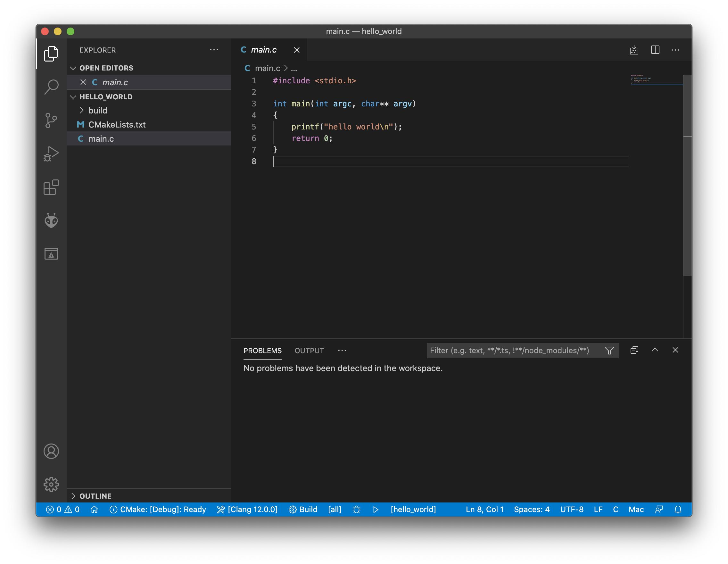Open the Accounts icon in the activity bar
This screenshot has height=564, width=728.
tap(51, 451)
